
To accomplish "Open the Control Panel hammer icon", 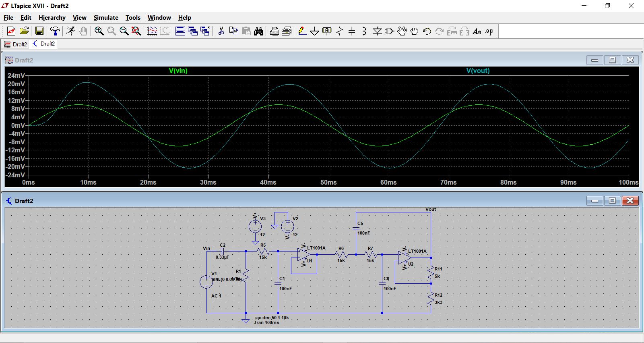I will click(x=55, y=31).
